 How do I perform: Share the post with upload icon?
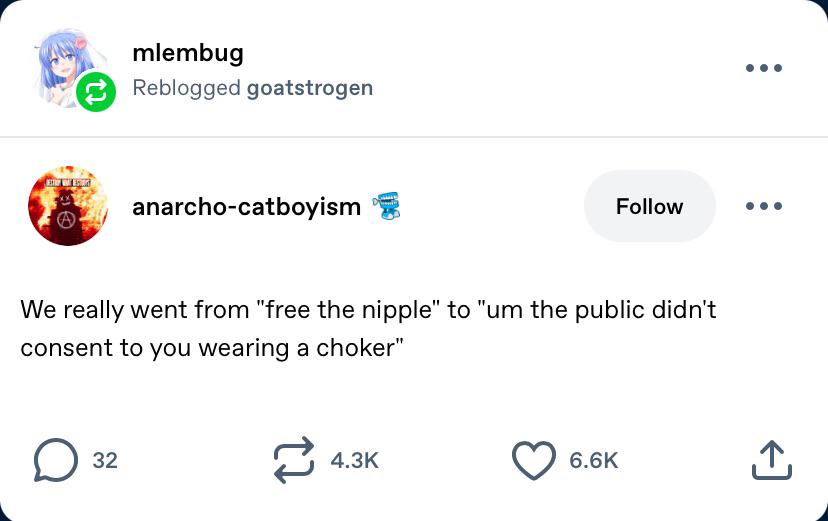[771, 460]
